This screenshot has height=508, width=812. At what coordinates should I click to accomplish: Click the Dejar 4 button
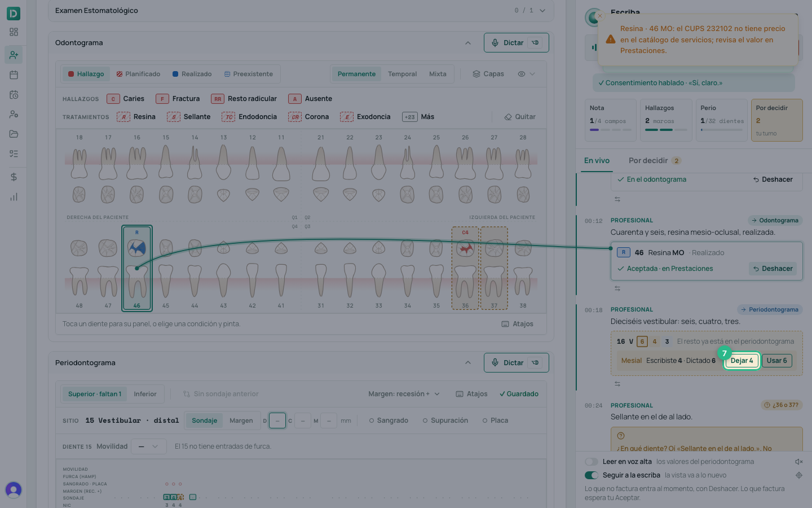tap(742, 361)
